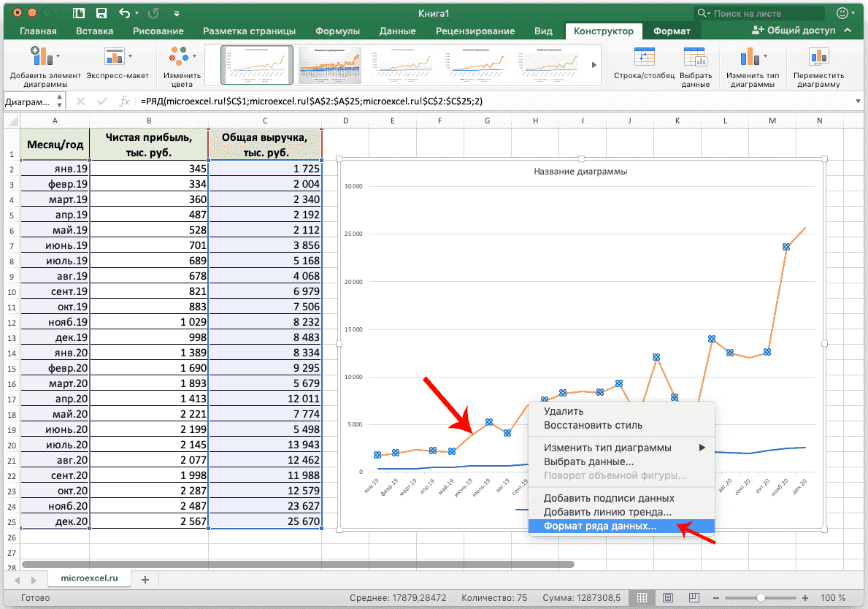Click the smiley feedback icon
This screenshot has width=868, height=609.
click(x=844, y=13)
